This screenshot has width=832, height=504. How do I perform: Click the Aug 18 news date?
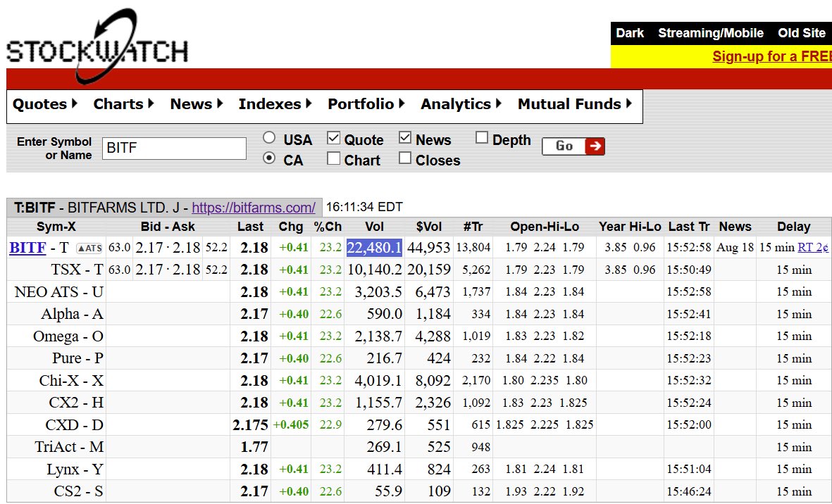tap(735, 248)
